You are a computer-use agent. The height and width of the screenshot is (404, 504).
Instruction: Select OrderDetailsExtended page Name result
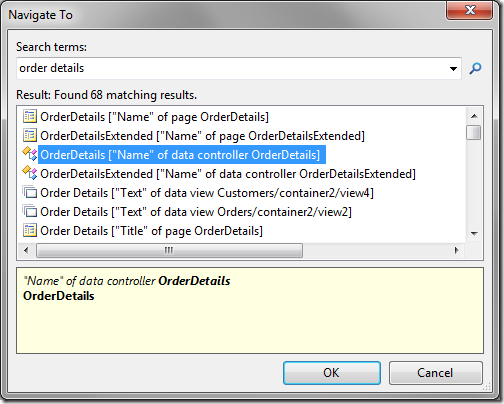(202, 136)
